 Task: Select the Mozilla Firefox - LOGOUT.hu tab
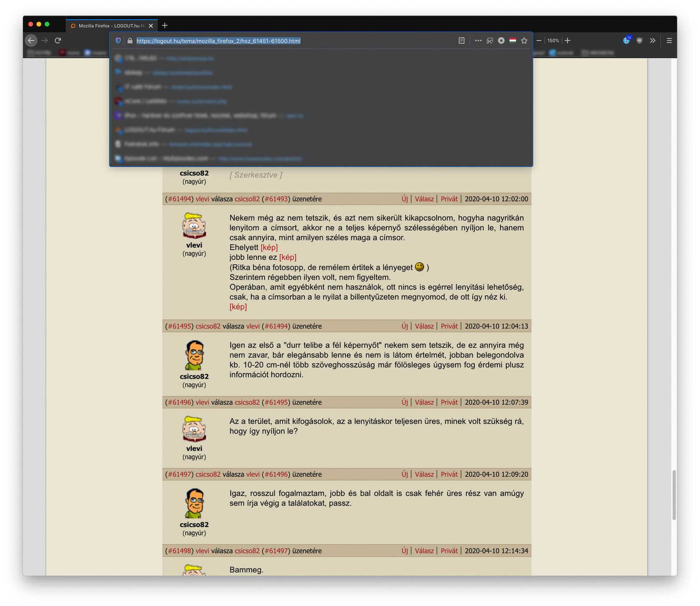click(112, 26)
